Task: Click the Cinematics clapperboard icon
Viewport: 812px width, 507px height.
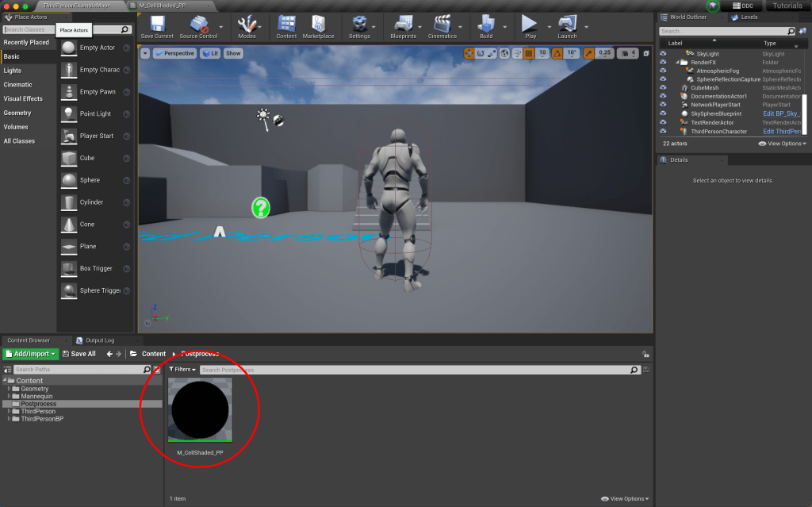Action: [x=443, y=25]
